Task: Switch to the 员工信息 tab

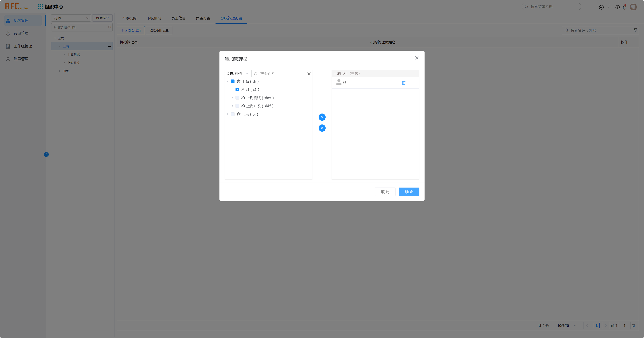Action: tap(178, 18)
